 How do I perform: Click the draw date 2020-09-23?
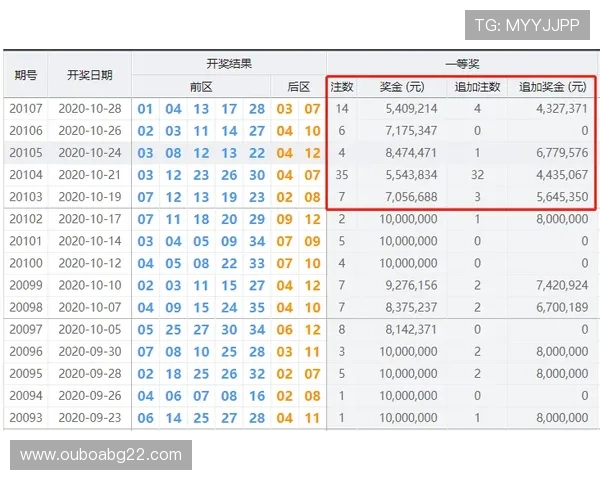[x=90, y=418]
